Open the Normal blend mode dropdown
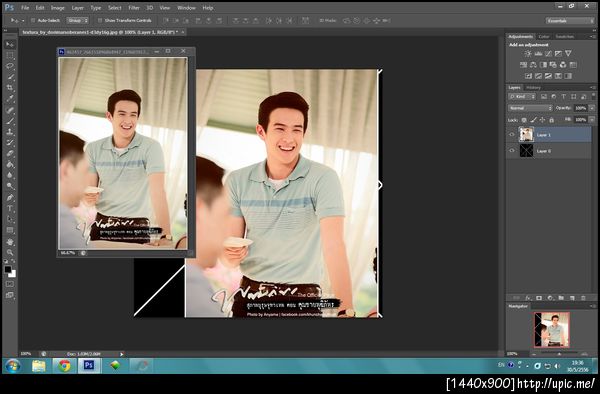 point(530,108)
